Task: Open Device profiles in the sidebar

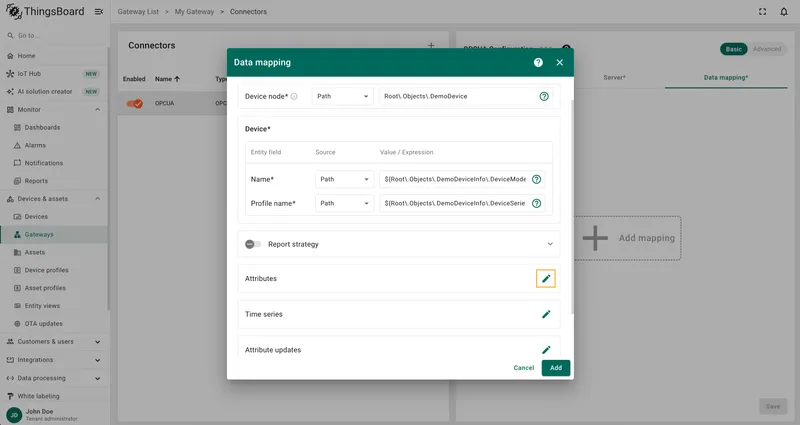Action: [54, 270]
